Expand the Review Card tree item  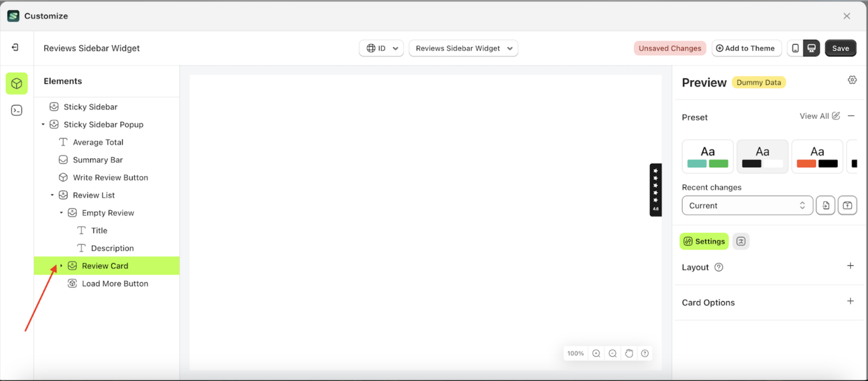60,266
